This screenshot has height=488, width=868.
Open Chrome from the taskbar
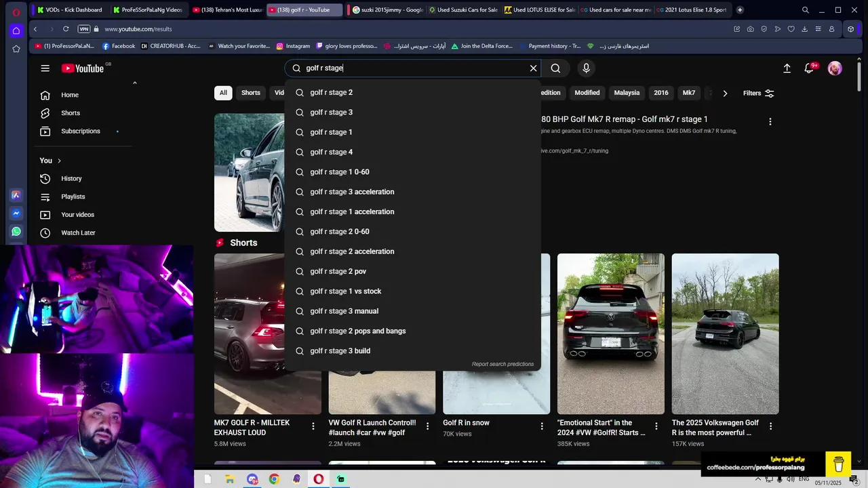click(274, 479)
